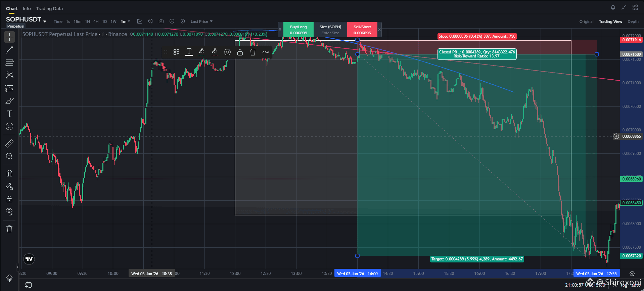
Task: Click the Buy/Long 0.006899 button
Action: coord(298,30)
